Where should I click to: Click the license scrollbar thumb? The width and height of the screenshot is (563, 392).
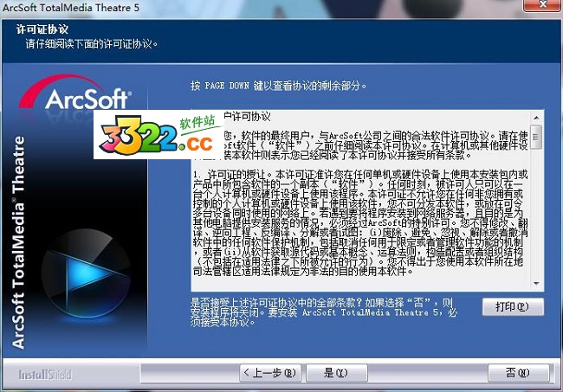point(536,137)
